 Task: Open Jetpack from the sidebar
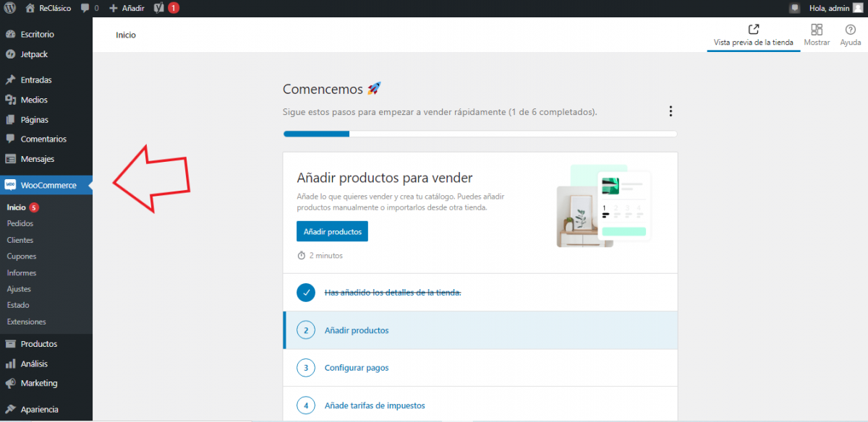coord(34,54)
